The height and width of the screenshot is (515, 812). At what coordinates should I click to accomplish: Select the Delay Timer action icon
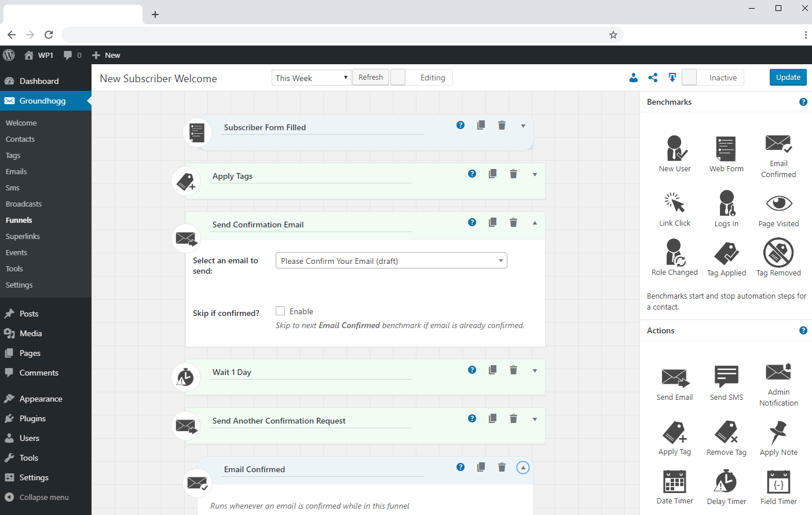pos(726,481)
